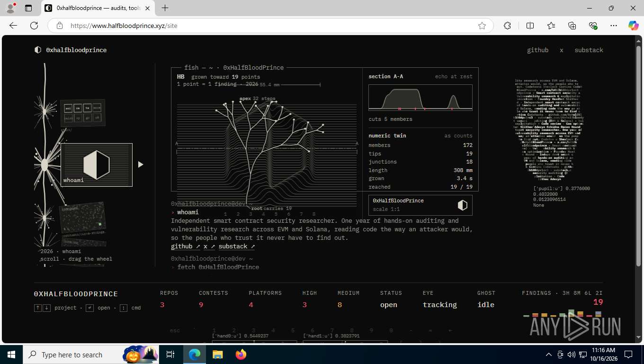The width and height of the screenshot is (644, 364).
Task: Open the x link in the top navigation
Action: (562, 50)
